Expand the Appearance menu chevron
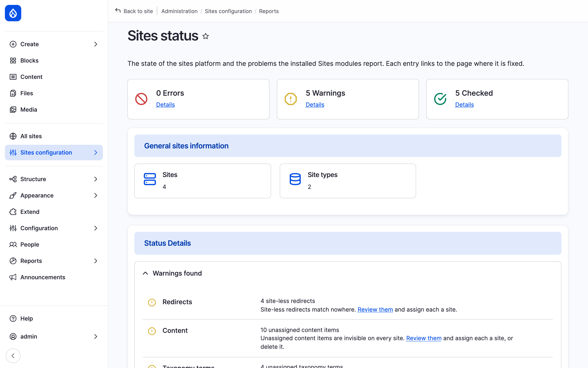The width and height of the screenshot is (588, 368). coord(96,195)
